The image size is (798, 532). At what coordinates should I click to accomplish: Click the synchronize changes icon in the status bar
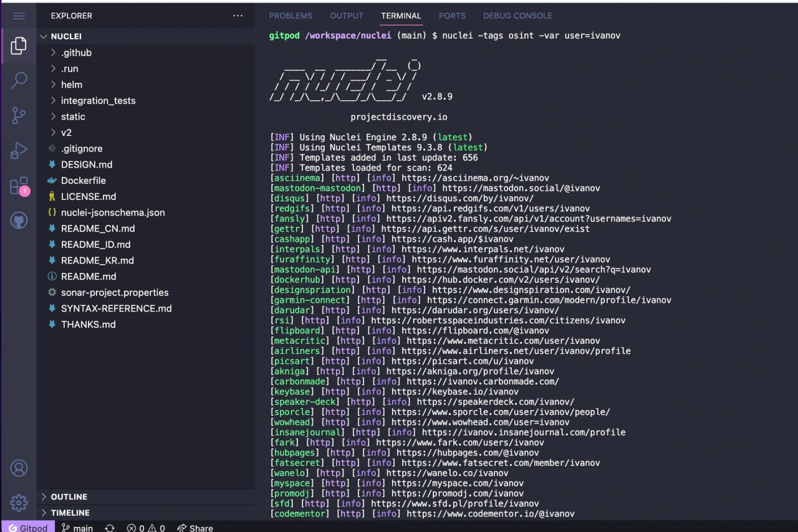[x=110, y=528]
